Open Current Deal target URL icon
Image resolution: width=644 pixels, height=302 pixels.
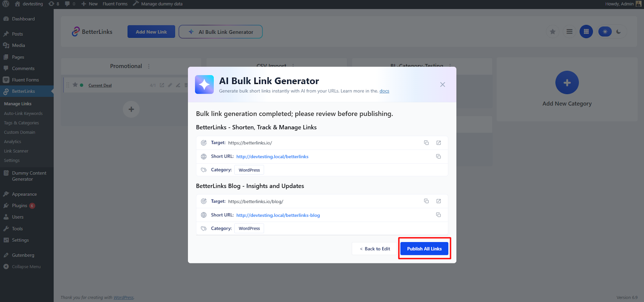(x=162, y=85)
